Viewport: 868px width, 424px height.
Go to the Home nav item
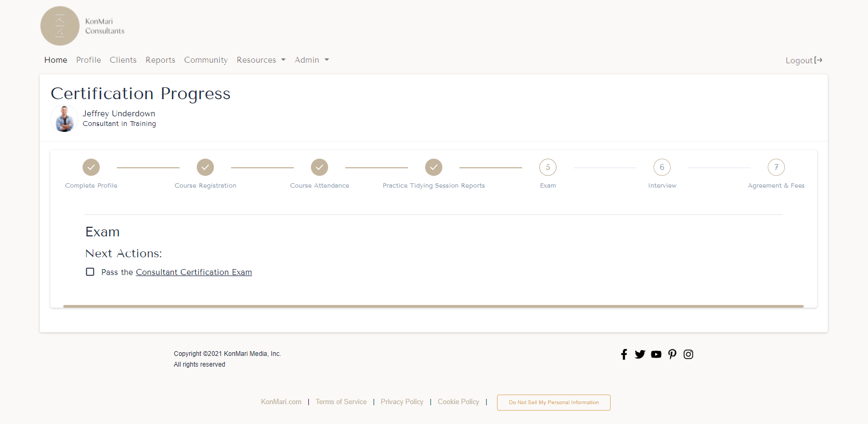coord(56,60)
